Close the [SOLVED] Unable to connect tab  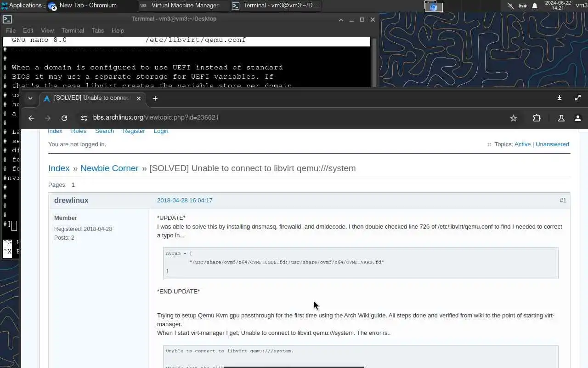coord(138,98)
